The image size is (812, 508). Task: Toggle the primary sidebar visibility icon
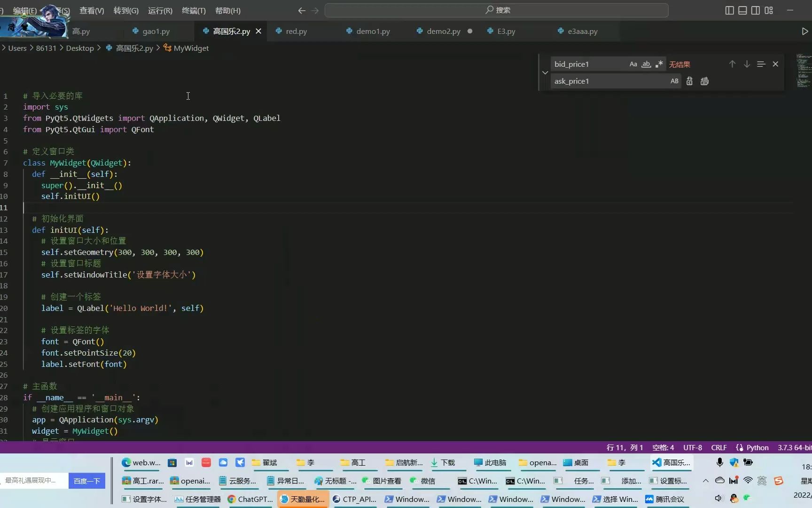click(729, 10)
